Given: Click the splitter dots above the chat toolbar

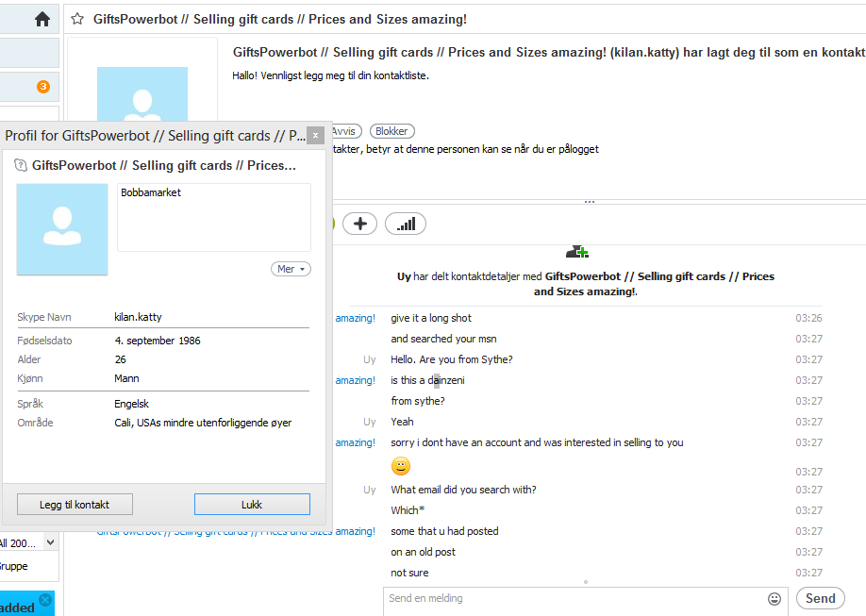Looking at the screenshot, I should (590, 202).
